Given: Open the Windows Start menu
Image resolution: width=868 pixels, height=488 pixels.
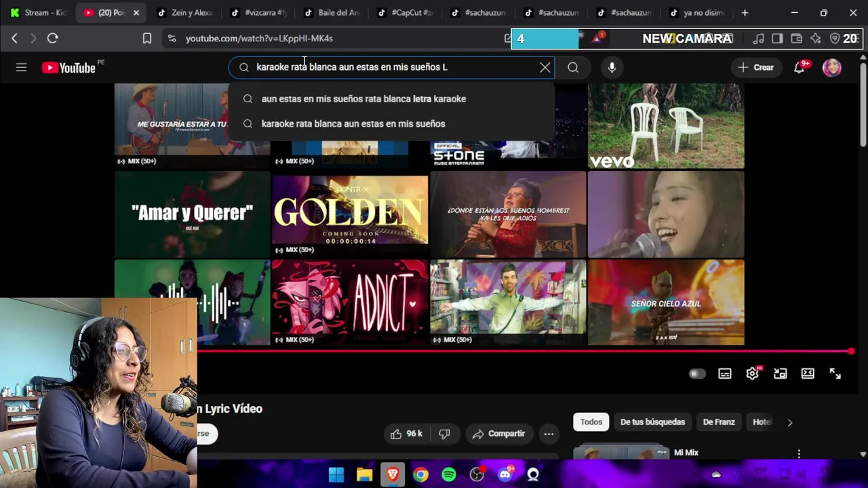Looking at the screenshot, I should [x=336, y=474].
